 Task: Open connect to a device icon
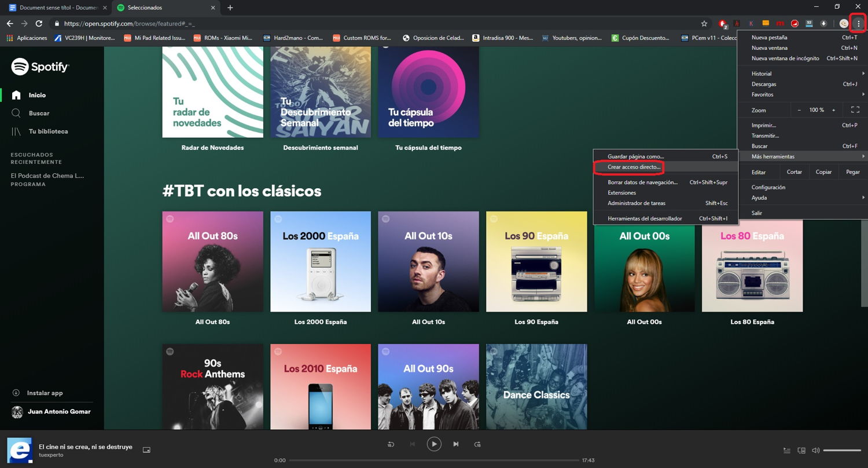click(x=801, y=450)
